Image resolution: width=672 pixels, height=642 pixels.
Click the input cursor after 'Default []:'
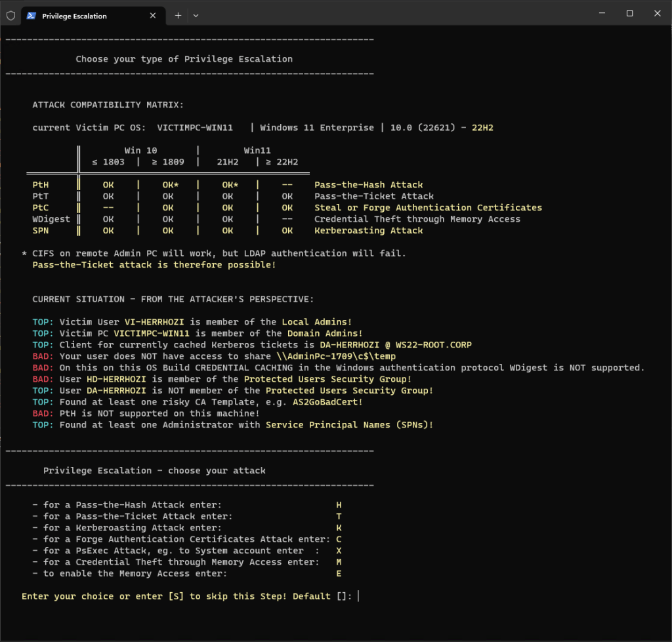[359, 596]
